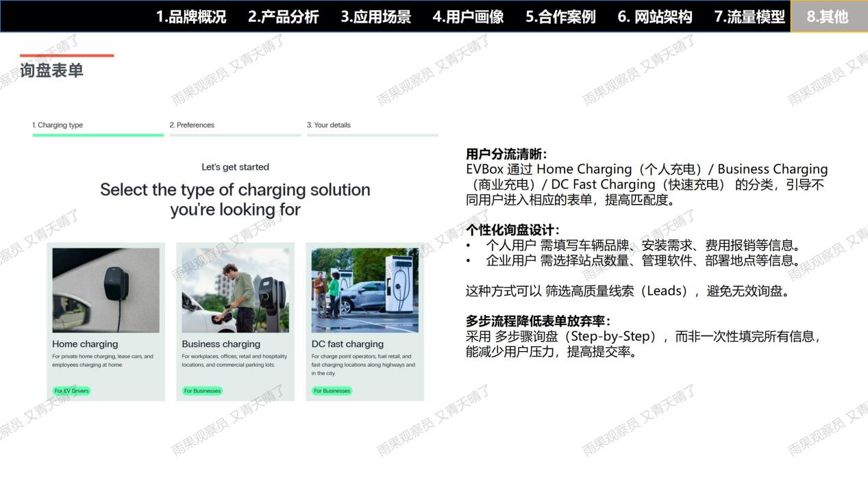
Task: Select the Home charging card title
Action: pyautogui.click(x=85, y=344)
